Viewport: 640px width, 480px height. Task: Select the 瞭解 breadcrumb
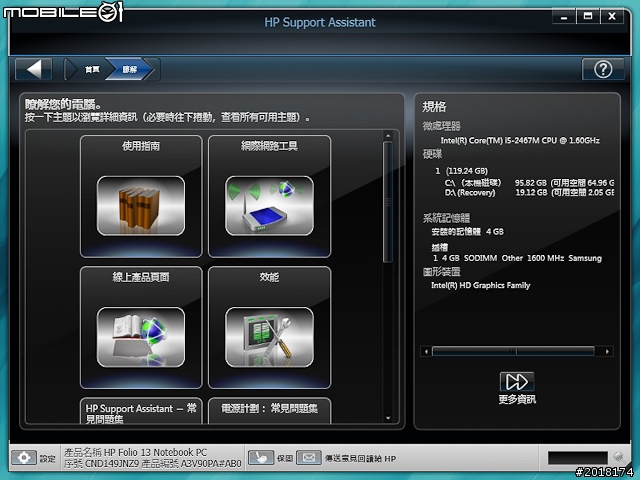(x=130, y=69)
